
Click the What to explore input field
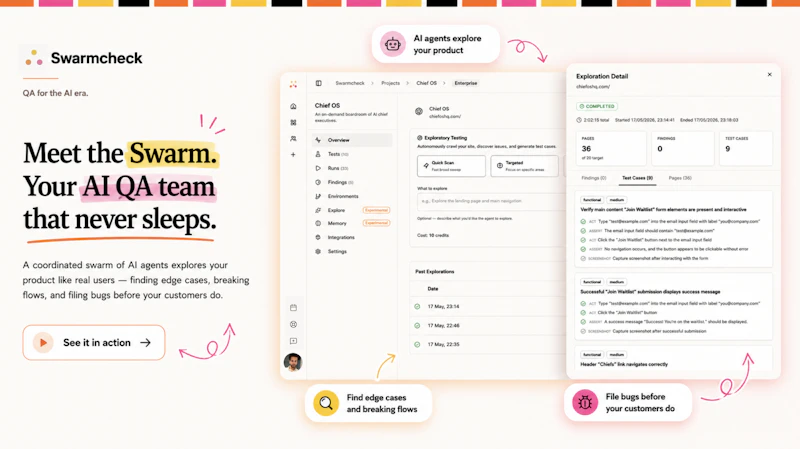pyautogui.click(x=491, y=201)
